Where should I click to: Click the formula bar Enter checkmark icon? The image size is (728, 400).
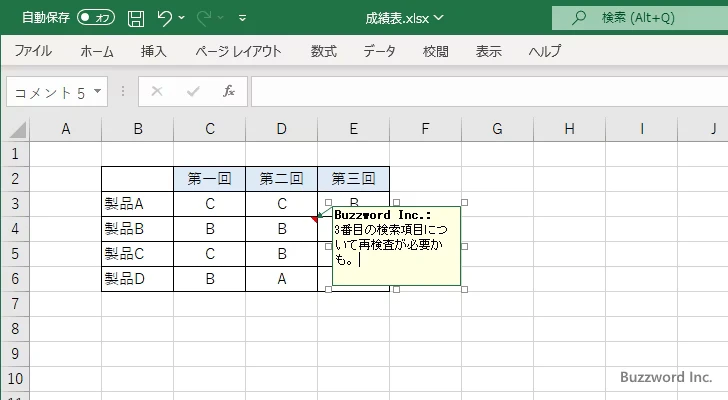click(x=193, y=91)
